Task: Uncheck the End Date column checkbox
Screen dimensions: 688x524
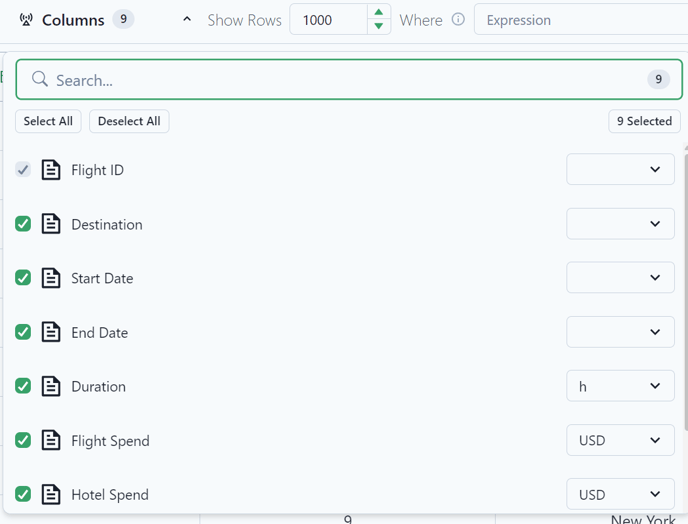Action: [23, 332]
